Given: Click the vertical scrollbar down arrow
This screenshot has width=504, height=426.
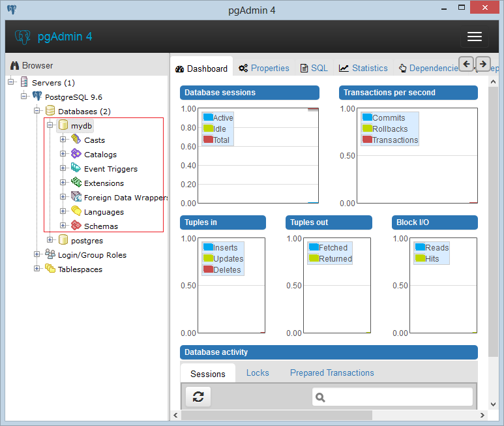Looking at the screenshot, I should pos(493,404).
